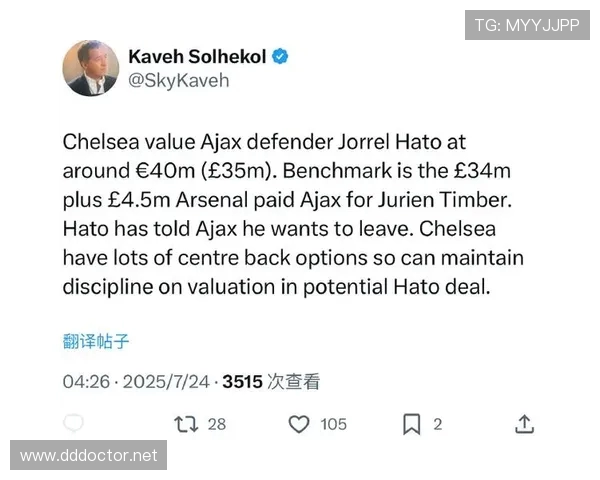600x480 pixels.
Task: Translate the post via 翻译帖子
Action: pos(96,341)
